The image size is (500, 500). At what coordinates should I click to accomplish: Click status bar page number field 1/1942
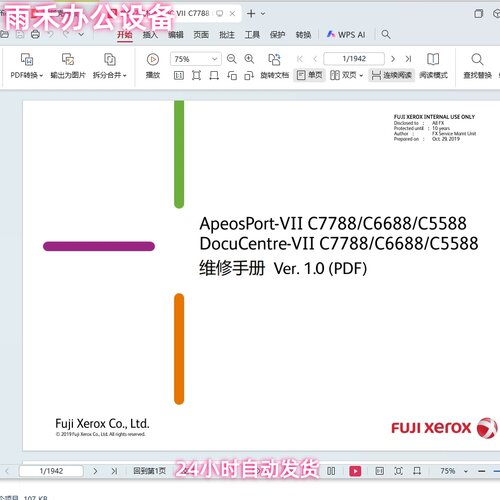coord(51,471)
